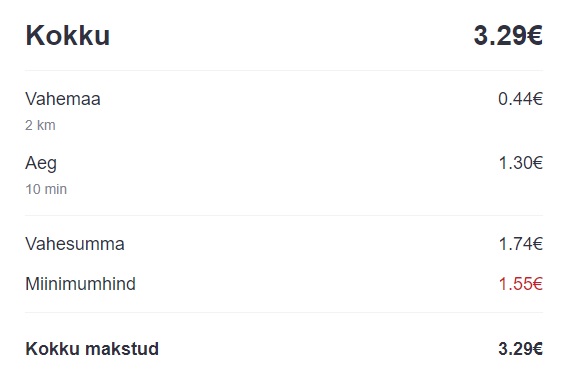Select the Aeg label
Screen dimensions: 569x376
[41, 163]
